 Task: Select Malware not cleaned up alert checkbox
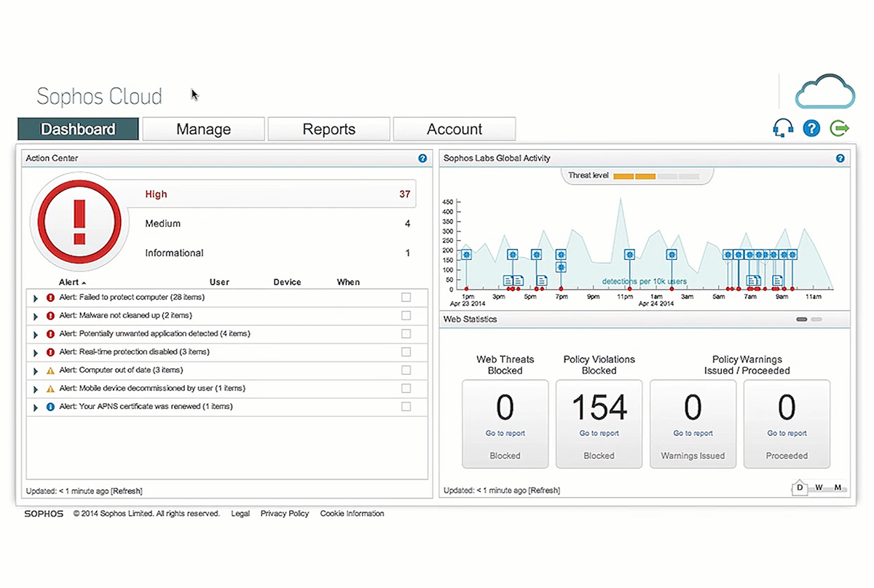[x=406, y=315]
